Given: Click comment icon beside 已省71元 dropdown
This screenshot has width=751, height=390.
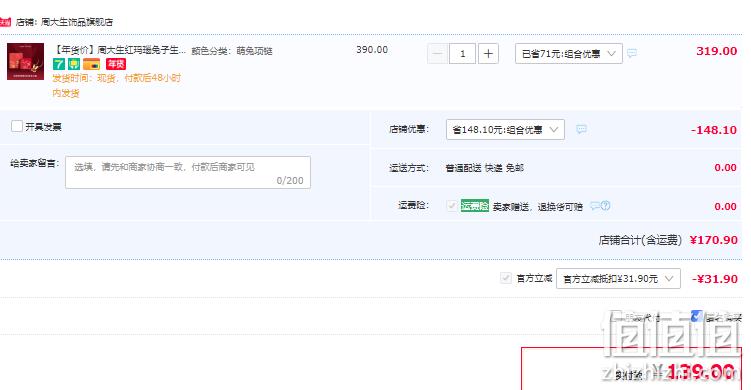Looking at the screenshot, I should click(632, 53).
